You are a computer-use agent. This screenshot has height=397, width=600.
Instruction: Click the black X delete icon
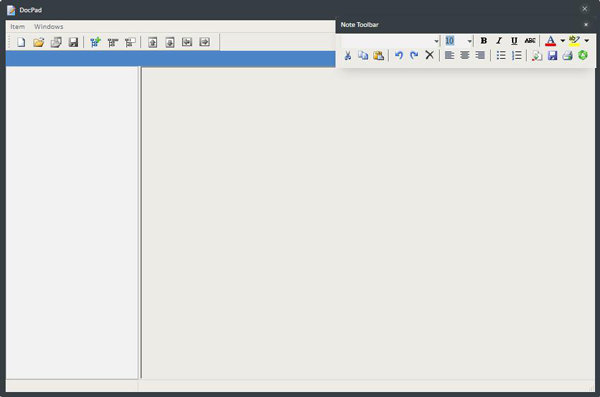pyautogui.click(x=429, y=55)
